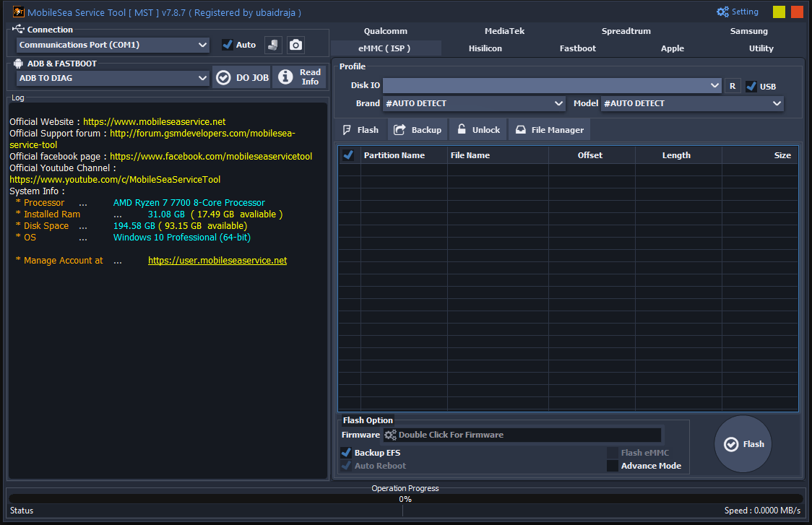This screenshot has height=525, width=812.
Task: Uncheck Backup EFS in Flash Option
Action: [346, 452]
